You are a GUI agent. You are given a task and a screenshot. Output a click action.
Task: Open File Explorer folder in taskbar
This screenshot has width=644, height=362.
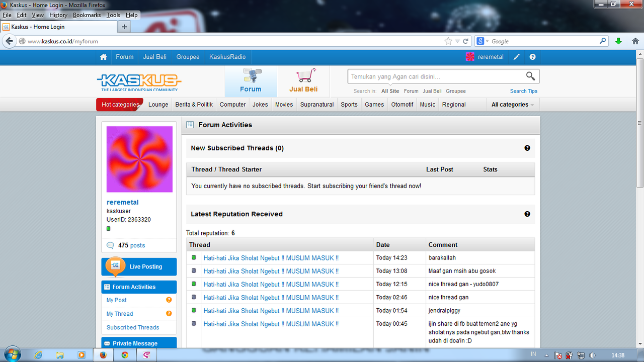[60, 355]
